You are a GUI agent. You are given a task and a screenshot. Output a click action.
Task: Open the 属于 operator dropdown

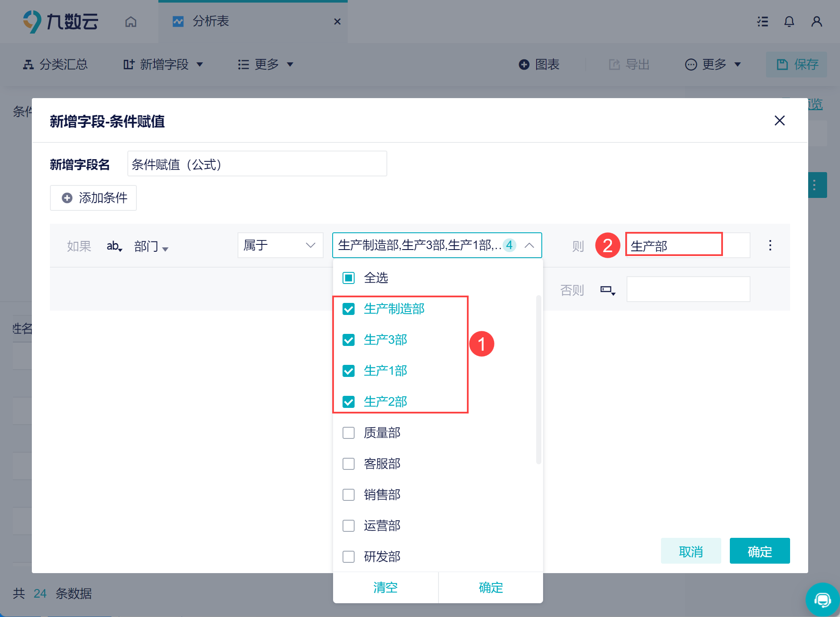(280, 245)
